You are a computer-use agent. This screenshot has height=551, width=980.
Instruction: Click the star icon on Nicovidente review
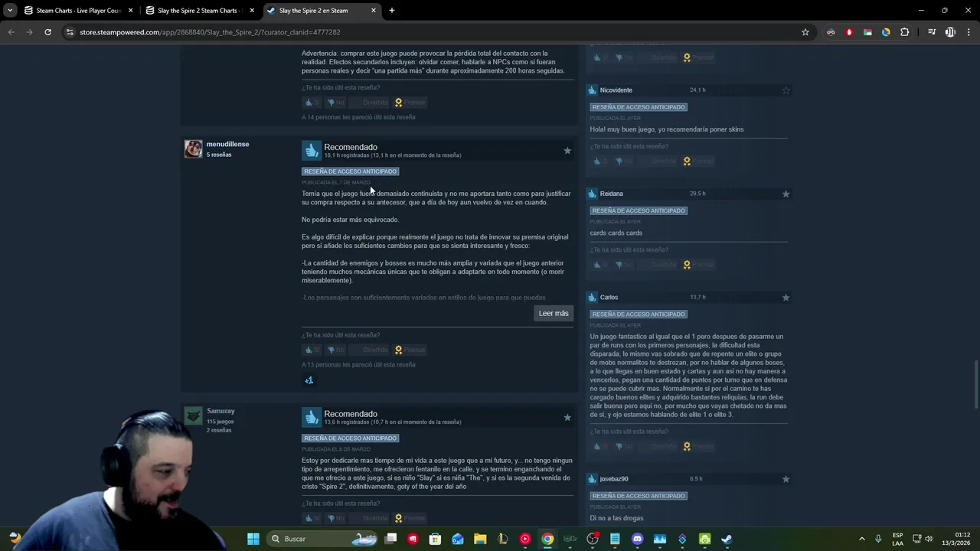(786, 90)
